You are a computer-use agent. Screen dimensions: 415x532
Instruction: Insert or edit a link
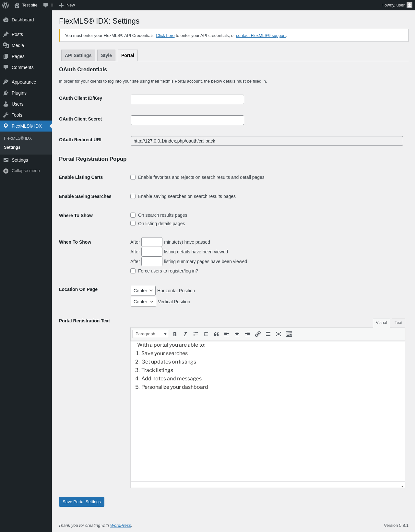pyautogui.click(x=258, y=334)
